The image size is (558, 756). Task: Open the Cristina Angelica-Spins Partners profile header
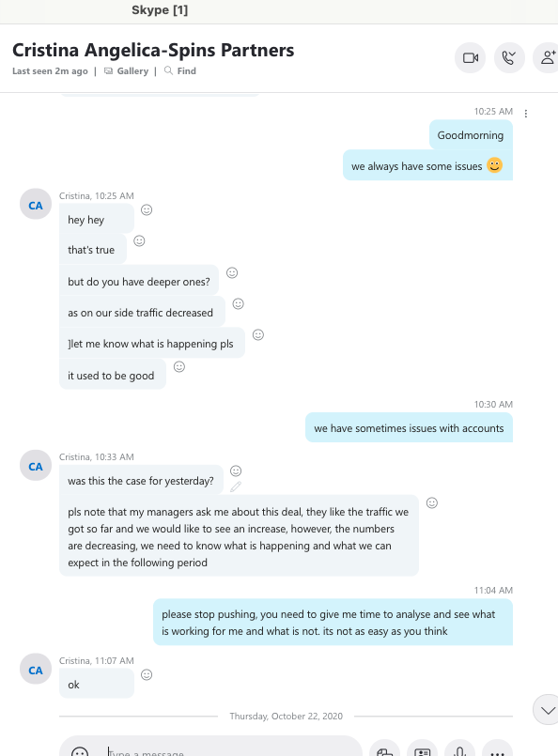point(153,50)
